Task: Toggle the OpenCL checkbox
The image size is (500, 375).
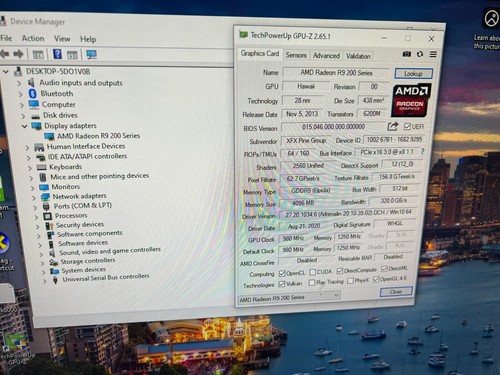Action: coord(282,273)
